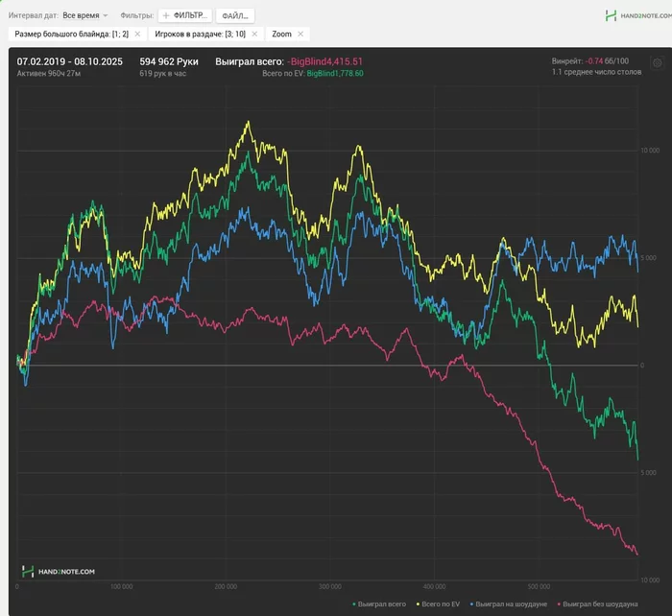672x616 pixels.
Task: Open the date interval dropdown "Все время"
Action: [84, 15]
